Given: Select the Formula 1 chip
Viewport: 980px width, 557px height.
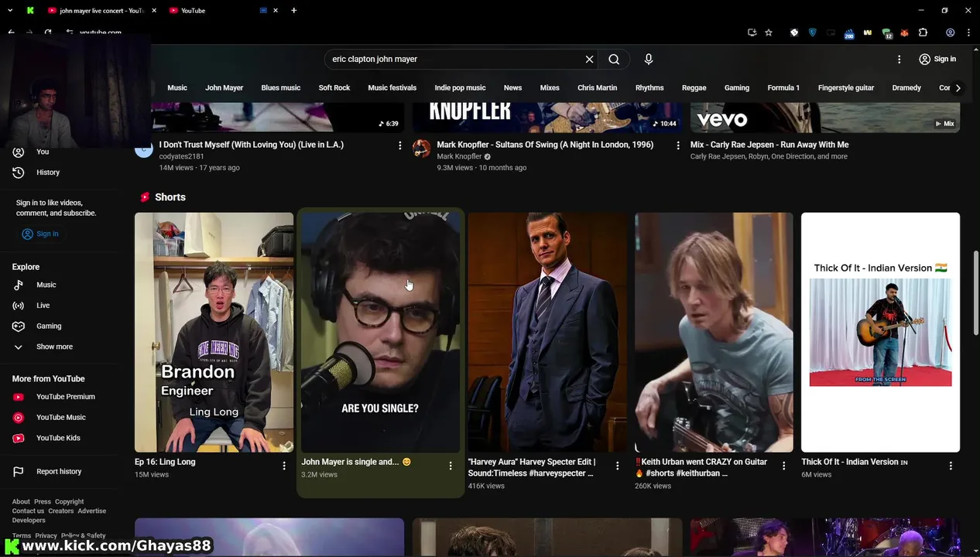Looking at the screenshot, I should [x=783, y=87].
